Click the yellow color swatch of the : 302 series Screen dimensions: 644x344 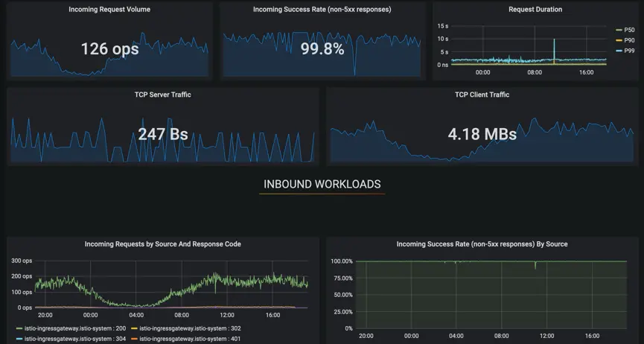(x=134, y=328)
